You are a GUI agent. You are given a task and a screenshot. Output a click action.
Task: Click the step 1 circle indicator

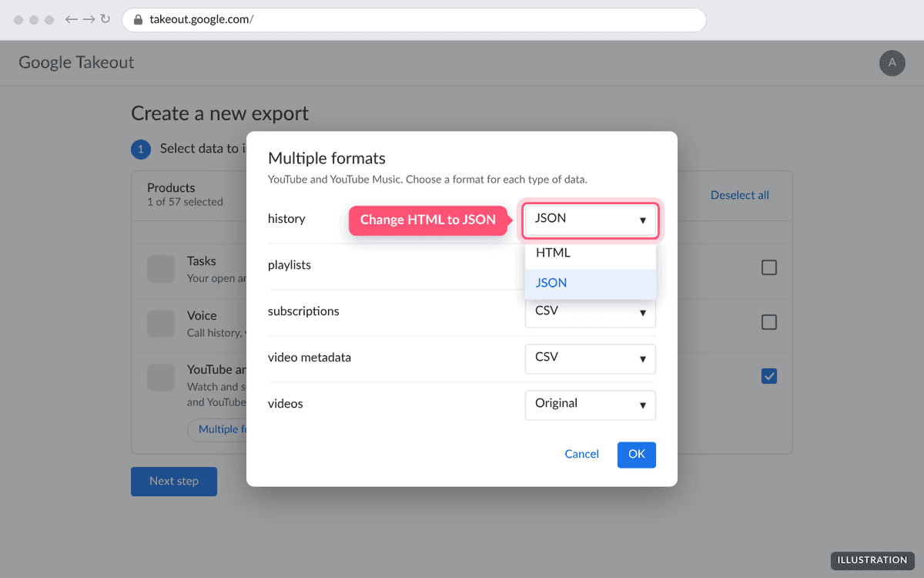(x=141, y=149)
